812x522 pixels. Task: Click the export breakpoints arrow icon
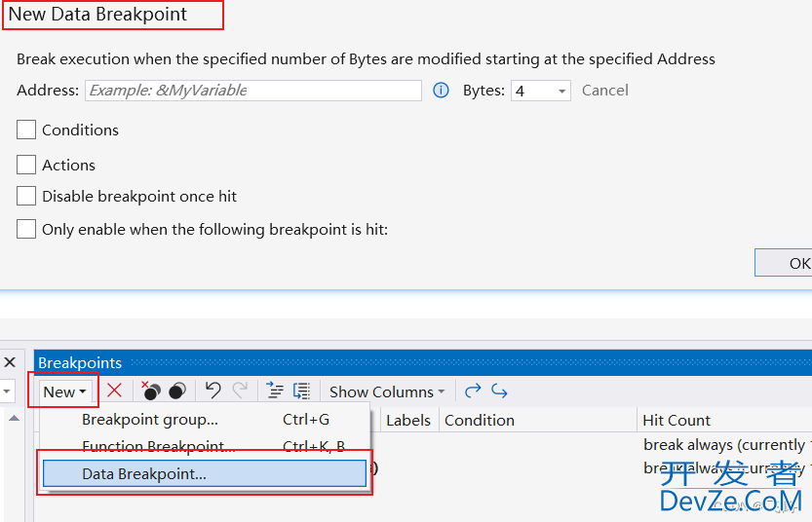tap(473, 391)
